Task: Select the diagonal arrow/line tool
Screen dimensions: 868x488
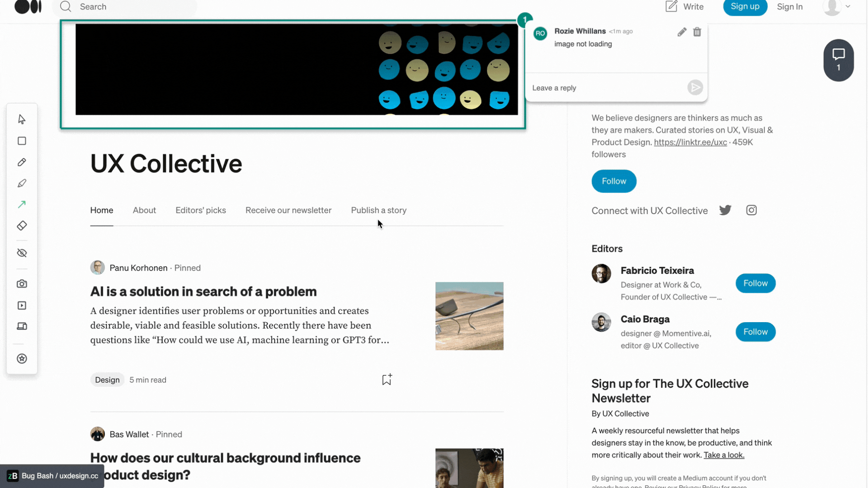Action: [22, 204]
